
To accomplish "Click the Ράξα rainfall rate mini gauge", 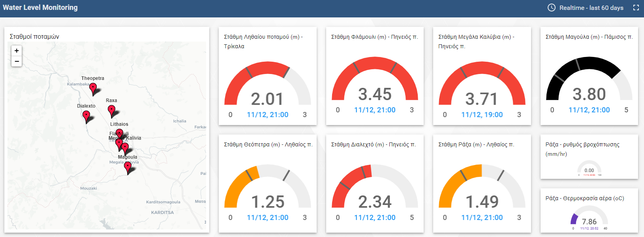I will (x=589, y=167).
